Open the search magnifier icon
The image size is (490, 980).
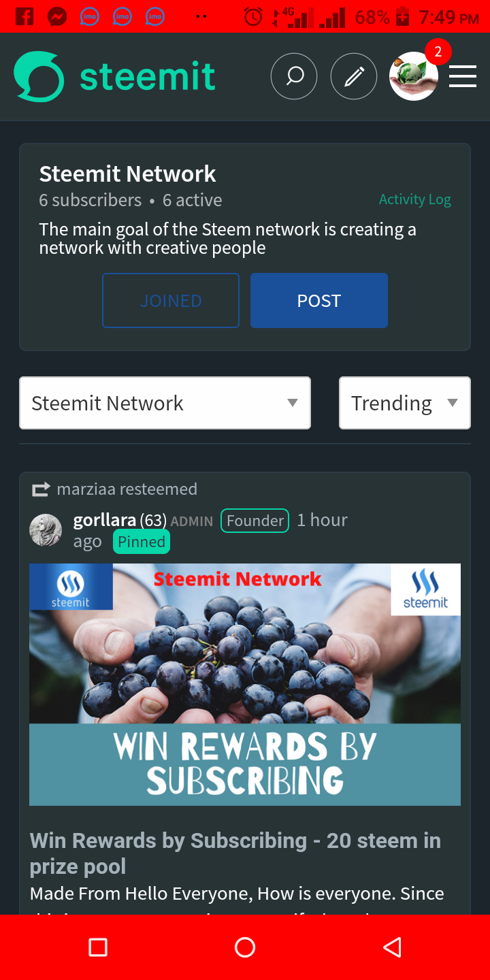point(294,76)
